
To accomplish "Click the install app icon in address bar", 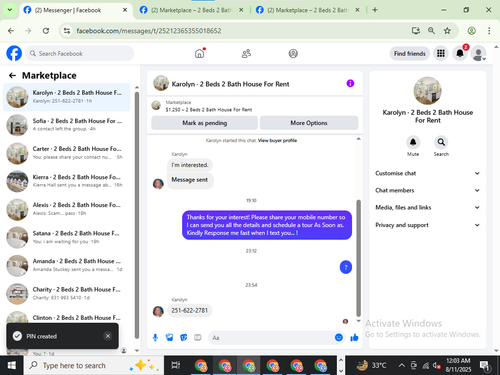I will [416, 31].
